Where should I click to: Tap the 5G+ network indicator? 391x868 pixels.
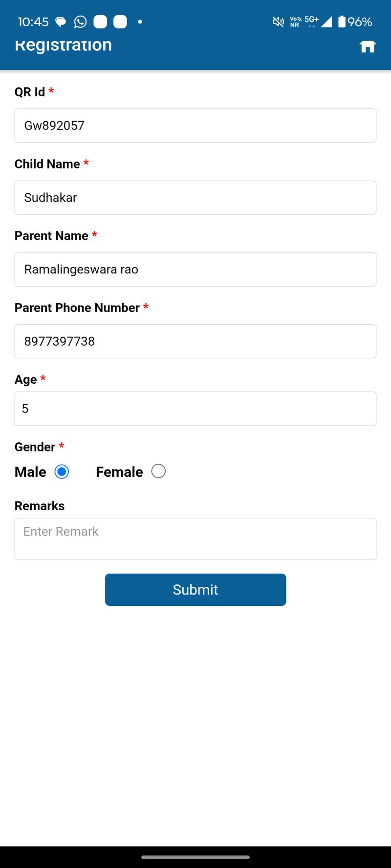tap(311, 21)
